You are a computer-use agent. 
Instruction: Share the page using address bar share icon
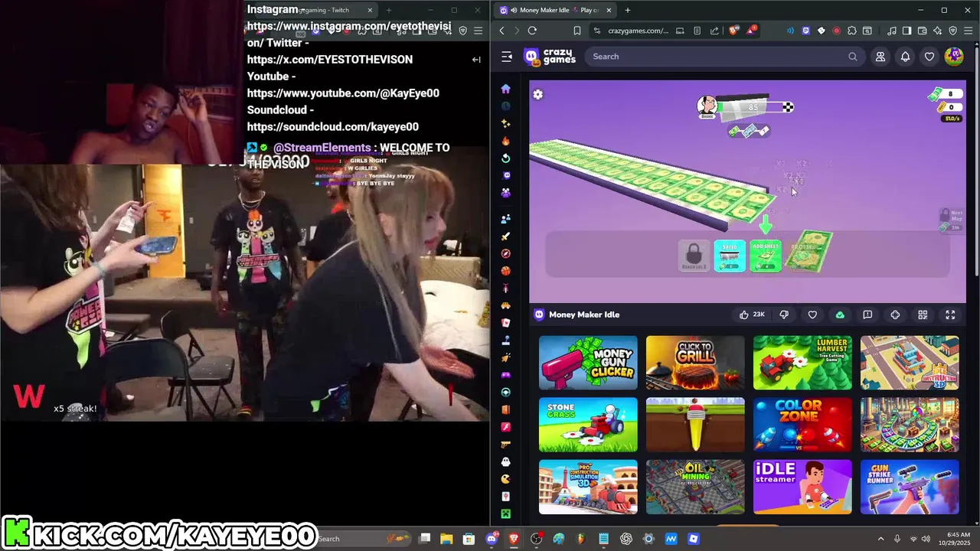coord(714,31)
